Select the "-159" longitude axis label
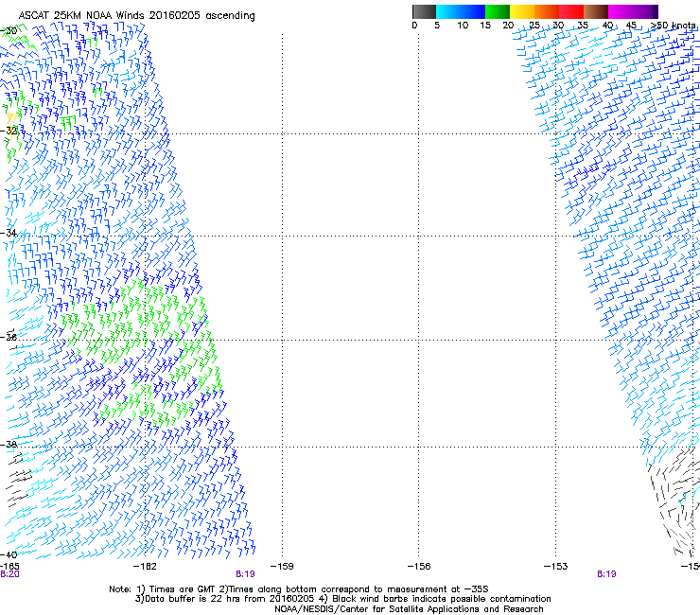Viewport: 700px width, 615px height. tap(282, 567)
